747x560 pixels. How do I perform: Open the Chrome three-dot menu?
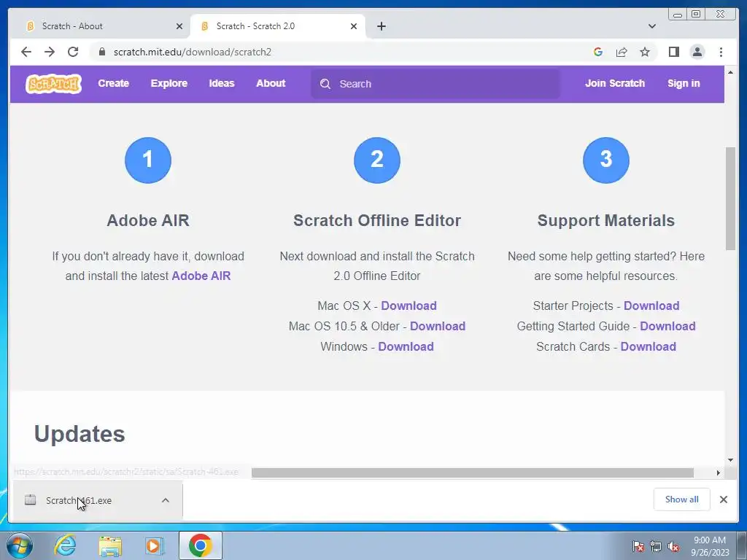[721, 52]
